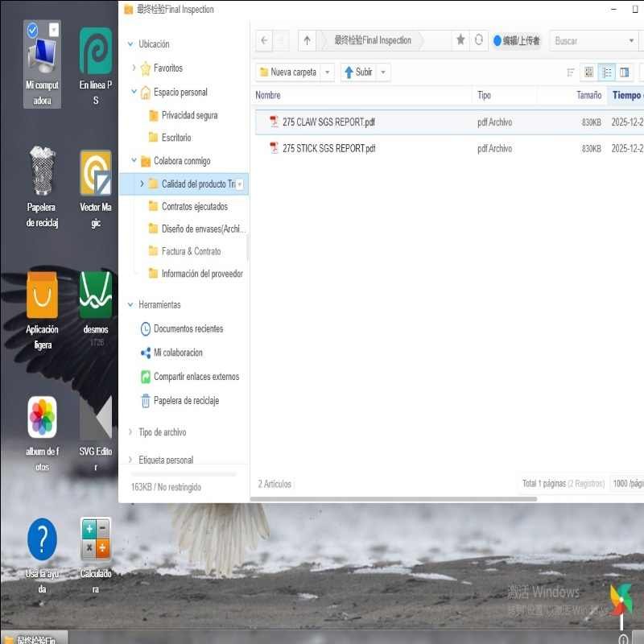Switch to thumbnail grid view
The image size is (644, 644).
[588, 72]
